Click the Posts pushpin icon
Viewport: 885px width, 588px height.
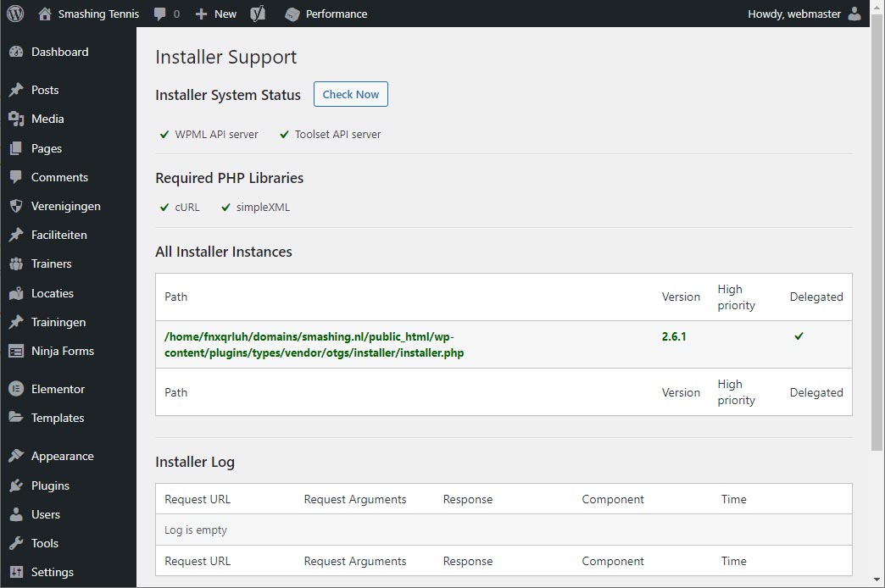tap(16, 90)
